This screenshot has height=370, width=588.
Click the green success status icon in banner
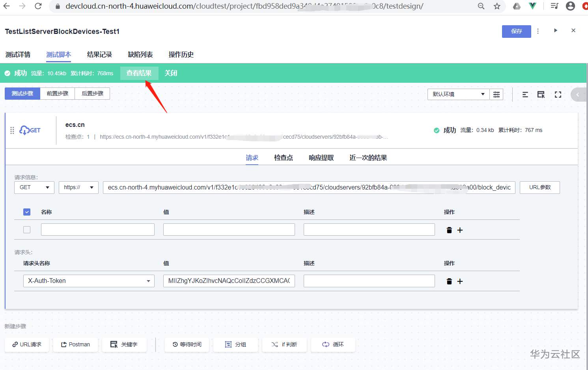point(7,73)
